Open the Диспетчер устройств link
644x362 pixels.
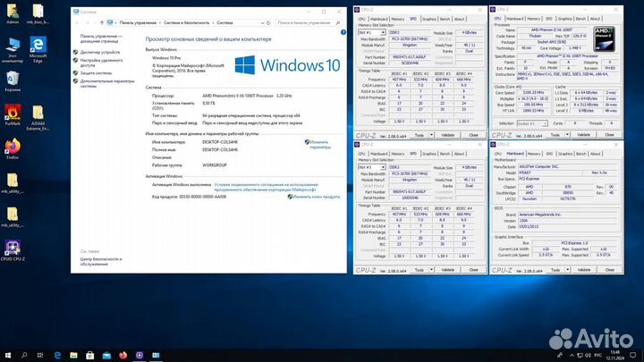100,53
